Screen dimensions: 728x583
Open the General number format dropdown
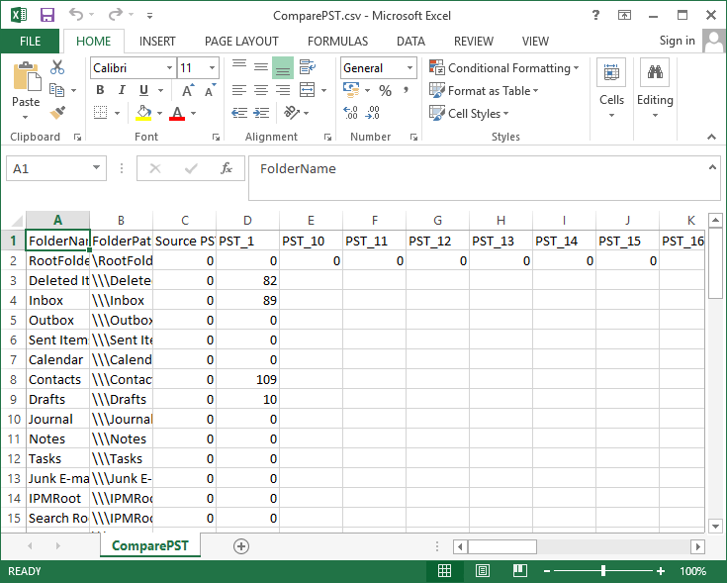409,68
